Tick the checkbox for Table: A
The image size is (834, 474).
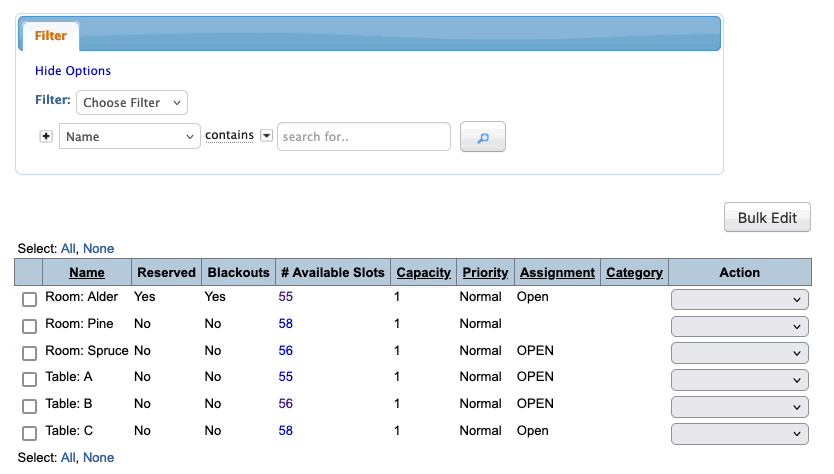[29, 379]
